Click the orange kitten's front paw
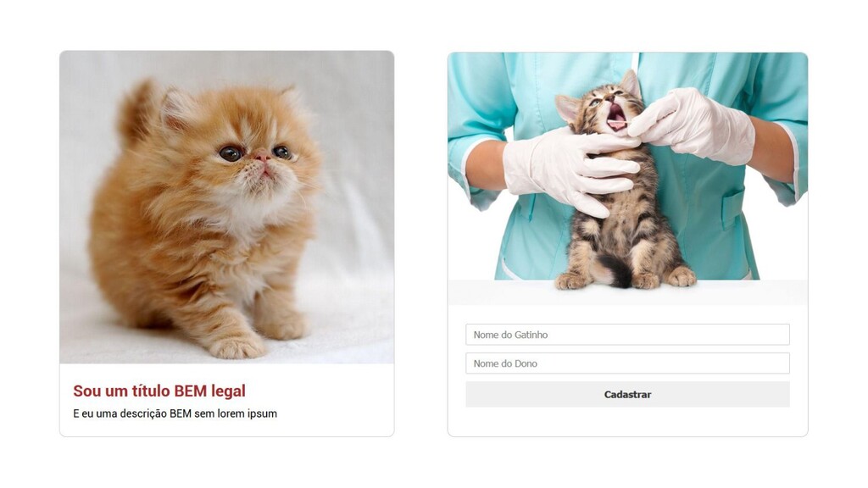The height and width of the screenshot is (488, 868). 237,347
